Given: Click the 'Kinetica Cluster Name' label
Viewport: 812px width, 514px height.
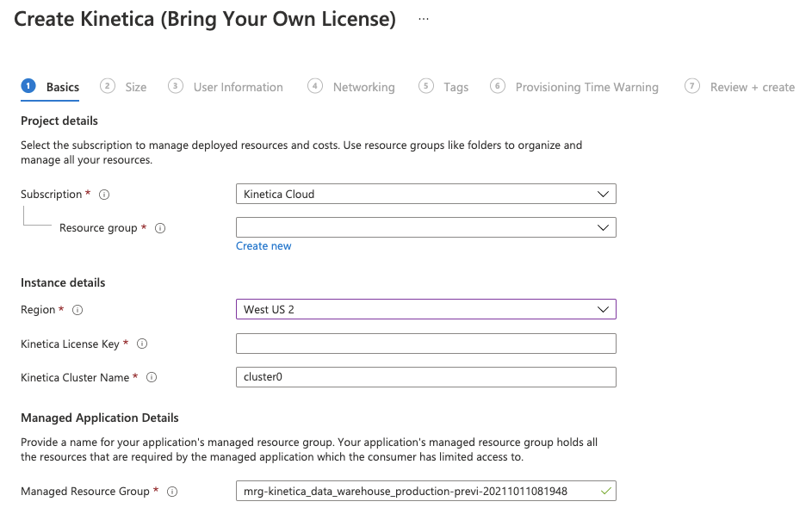Looking at the screenshot, I should 75,378.
